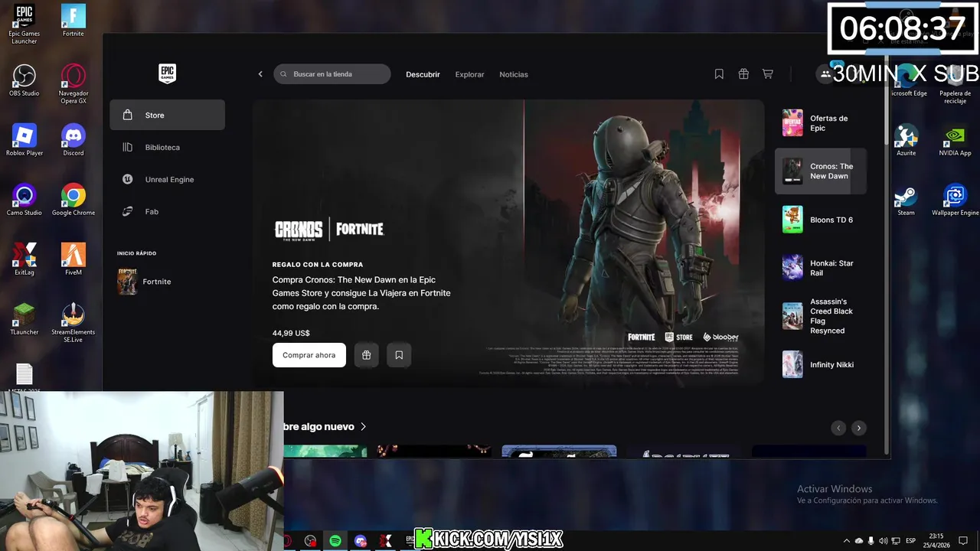Select the Azurite desktop icon

tap(906, 140)
